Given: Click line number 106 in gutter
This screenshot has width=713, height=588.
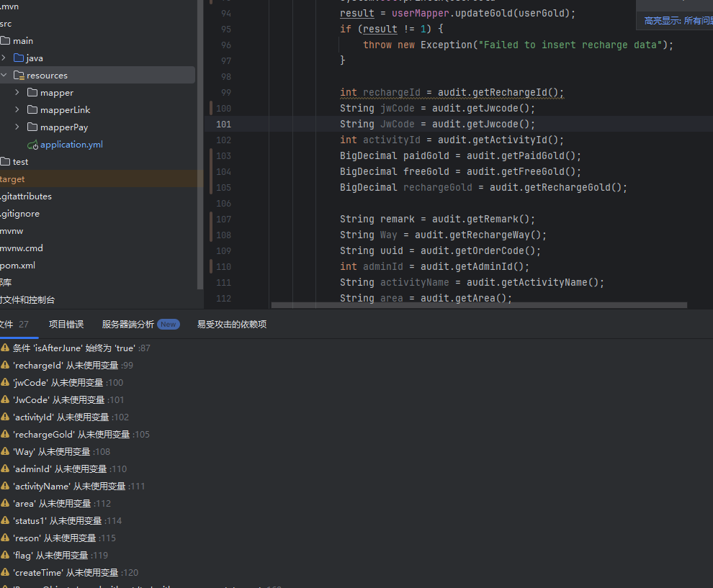Looking at the screenshot, I should coord(223,203).
